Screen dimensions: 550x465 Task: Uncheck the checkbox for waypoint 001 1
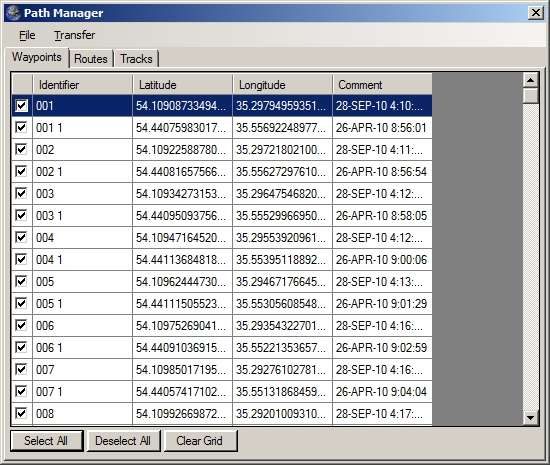point(21,127)
